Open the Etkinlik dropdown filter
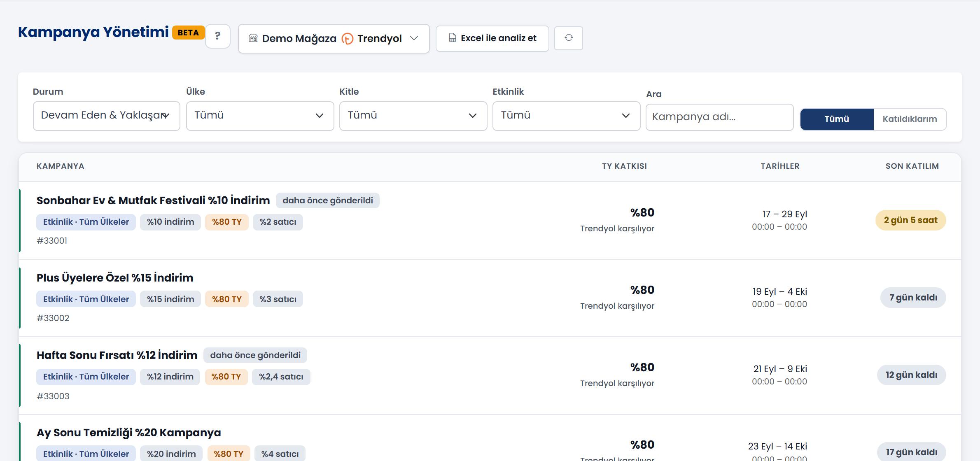The height and width of the screenshot is (461, 980). (x=566, y=116)
